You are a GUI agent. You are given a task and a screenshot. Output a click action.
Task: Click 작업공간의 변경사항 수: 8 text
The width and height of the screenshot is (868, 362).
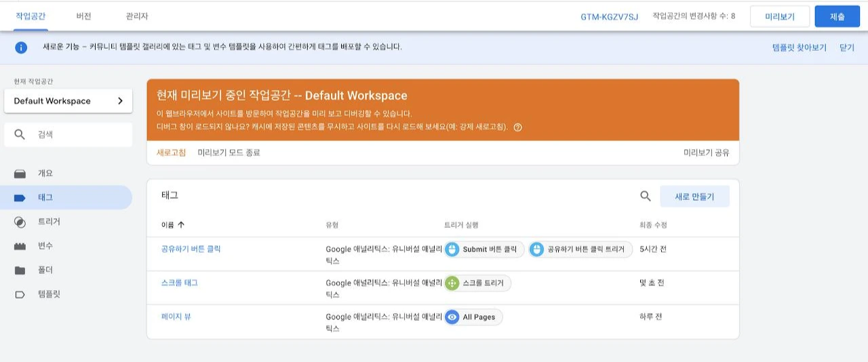[x=694, y=16]
